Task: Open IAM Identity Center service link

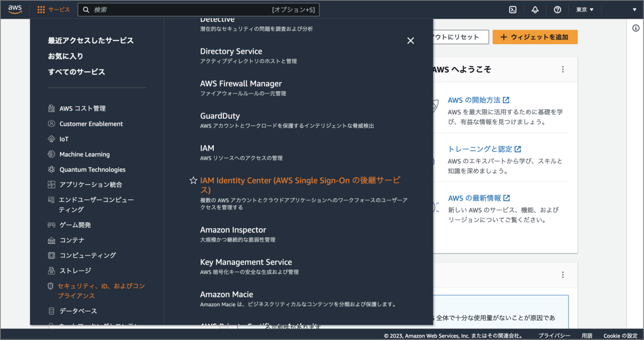Action: click(x=301, y=185)
